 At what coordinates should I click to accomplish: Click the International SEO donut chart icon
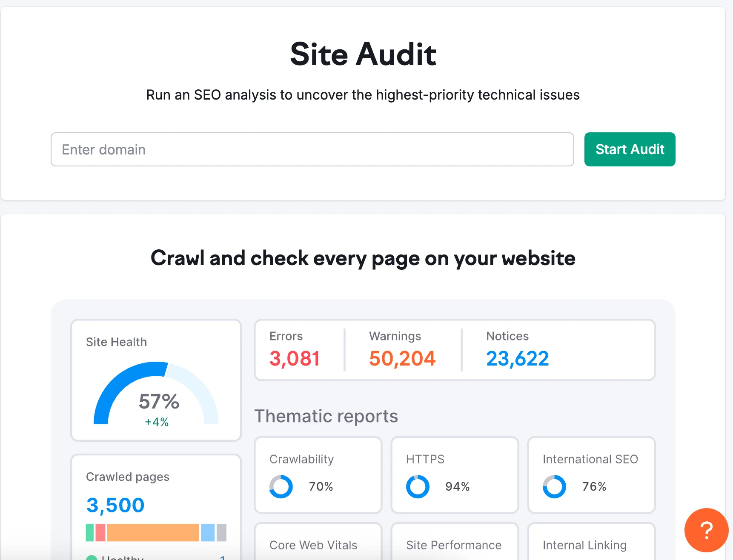pyautogui.click(x=554, y=486)
